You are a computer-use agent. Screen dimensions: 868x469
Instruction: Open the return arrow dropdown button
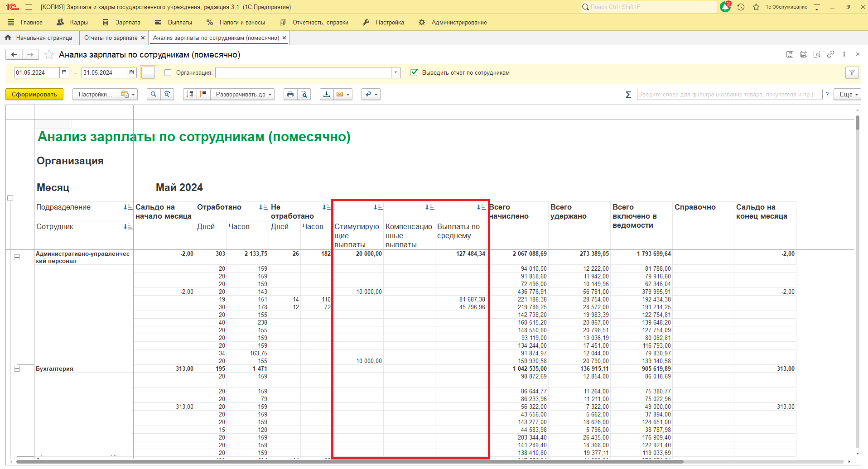pos(371,94)
